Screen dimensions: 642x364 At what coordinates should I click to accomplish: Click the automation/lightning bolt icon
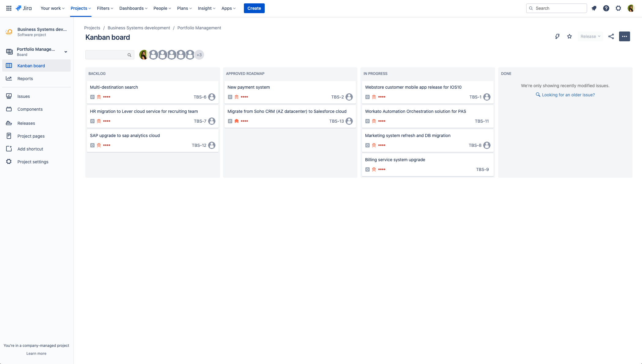(557, 36)
